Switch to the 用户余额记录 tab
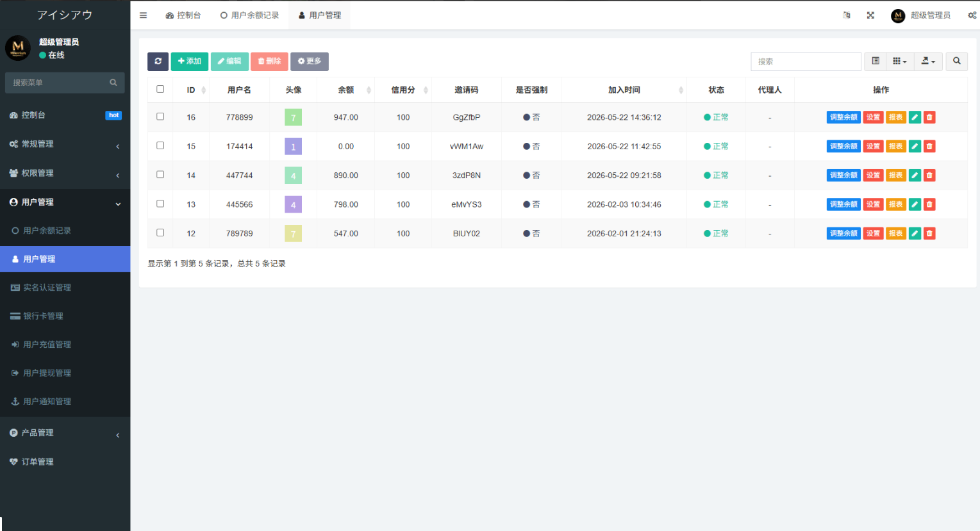 coord(249,15)
